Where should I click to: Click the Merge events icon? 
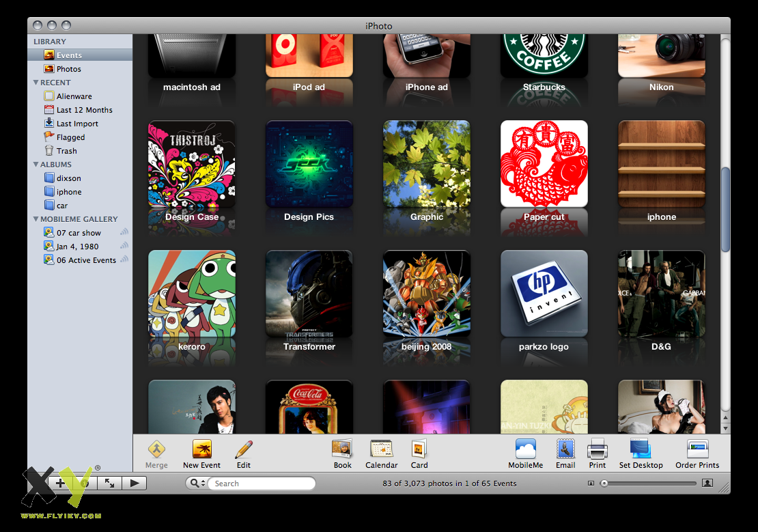pos(156,449)
